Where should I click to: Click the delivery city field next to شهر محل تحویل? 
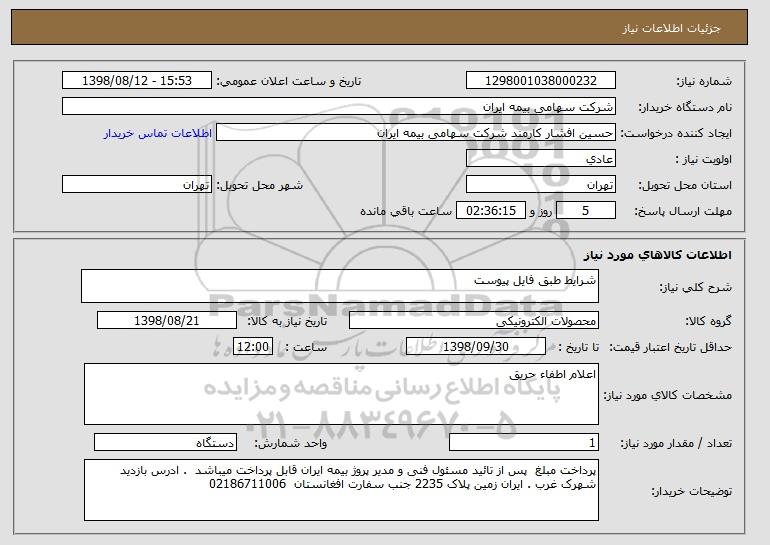[137, 185]
